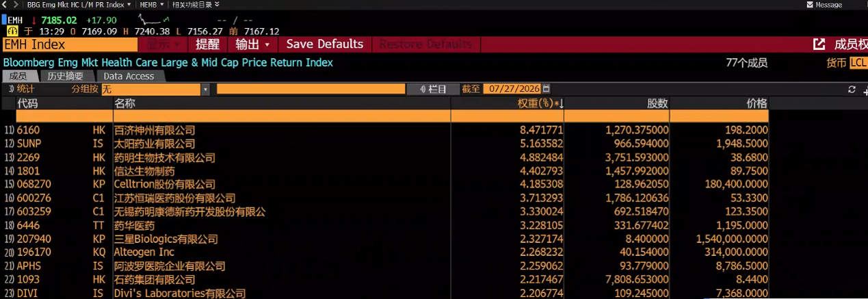Open the LCL currency selector
Viewport: 868px width, 299px height.
(858, 63)
